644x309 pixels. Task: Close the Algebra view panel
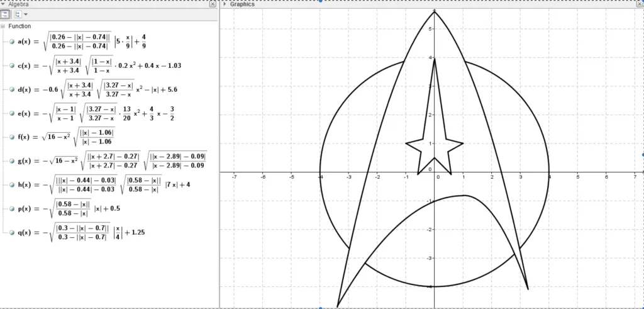[x=212, y=4]
